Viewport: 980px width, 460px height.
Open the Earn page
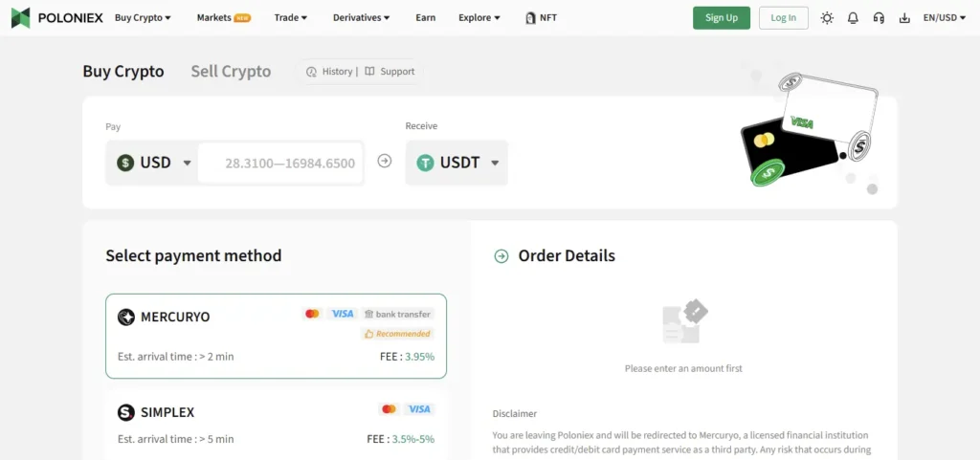(426, 17)
